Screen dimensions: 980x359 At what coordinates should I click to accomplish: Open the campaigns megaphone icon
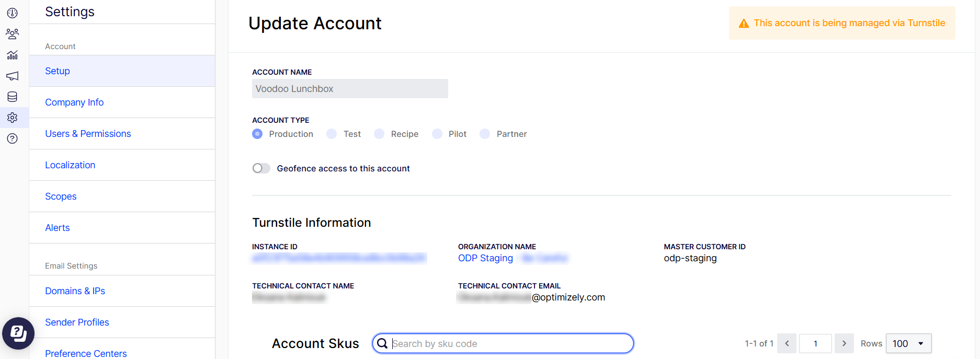[x=13, y=76]
